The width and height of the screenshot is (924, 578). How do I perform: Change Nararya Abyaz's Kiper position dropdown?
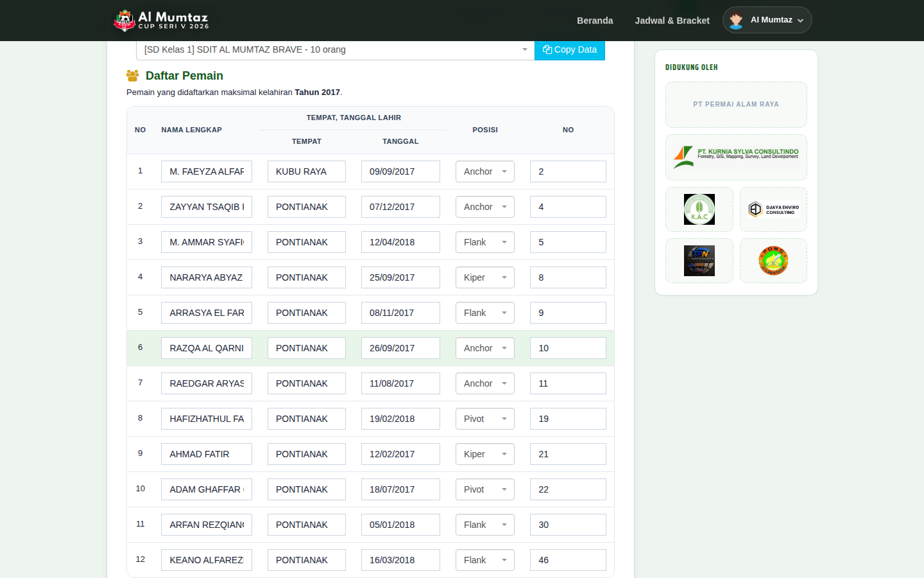click(x=485, y=277)
